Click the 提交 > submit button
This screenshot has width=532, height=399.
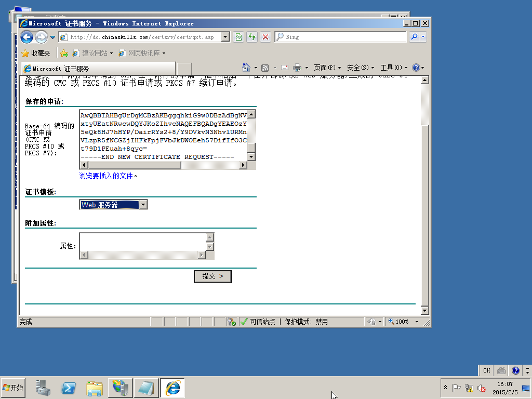click(x=212, y=276)
